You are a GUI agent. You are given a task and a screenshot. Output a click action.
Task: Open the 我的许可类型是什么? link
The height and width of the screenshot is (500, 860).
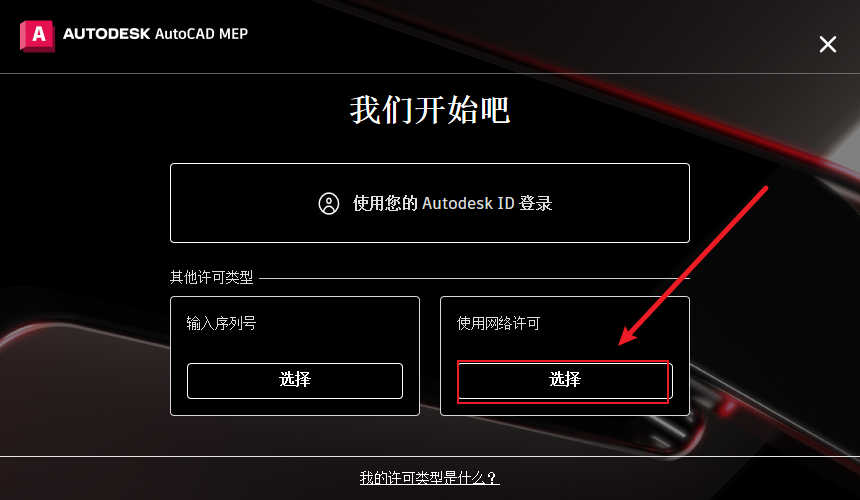click(x=429, y=478)
